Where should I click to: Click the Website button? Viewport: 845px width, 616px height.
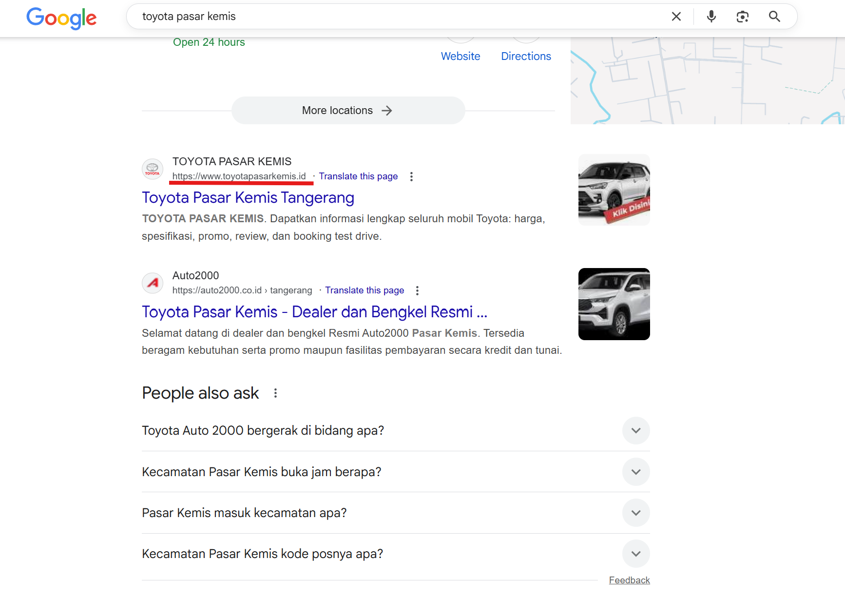coord(460,56)
